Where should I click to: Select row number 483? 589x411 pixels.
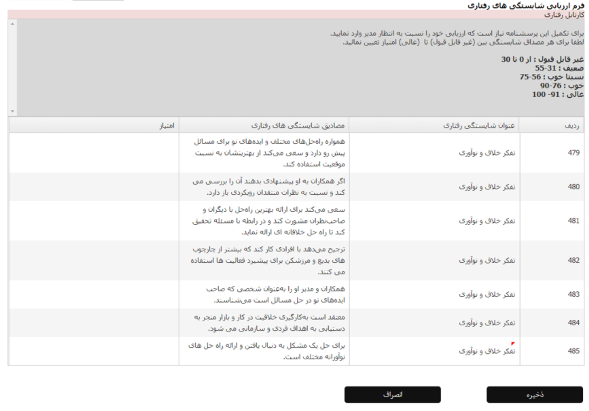(574, 295)
